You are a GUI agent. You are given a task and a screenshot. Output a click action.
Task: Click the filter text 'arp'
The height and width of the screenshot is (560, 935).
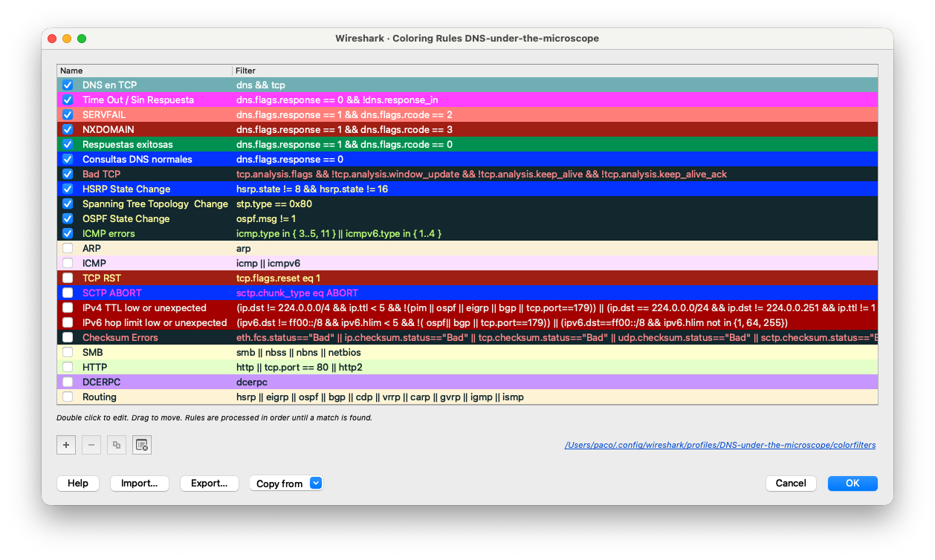point(244,249)
